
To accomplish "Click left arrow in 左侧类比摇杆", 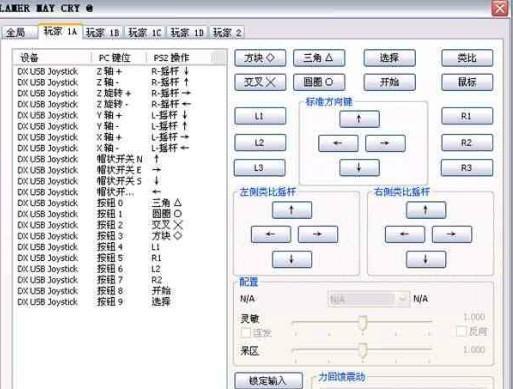I will pyautogui.click(x=271, y=234).
